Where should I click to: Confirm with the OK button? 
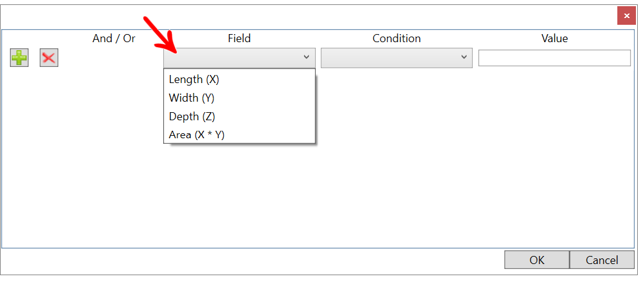coord(537,260)
